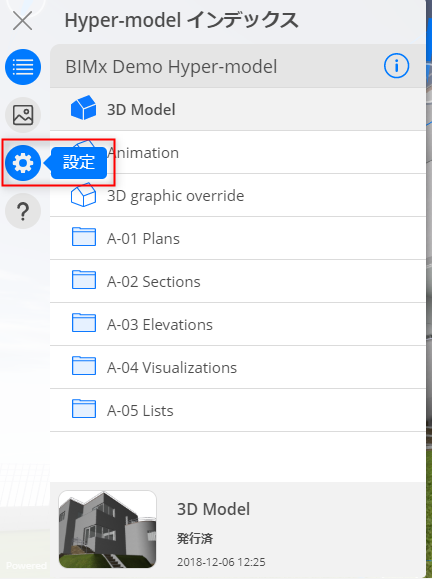Click the BIMx Demo Hyper-model header
The width and height of the screenshot is (432, 583).
(x=238, y=66)
